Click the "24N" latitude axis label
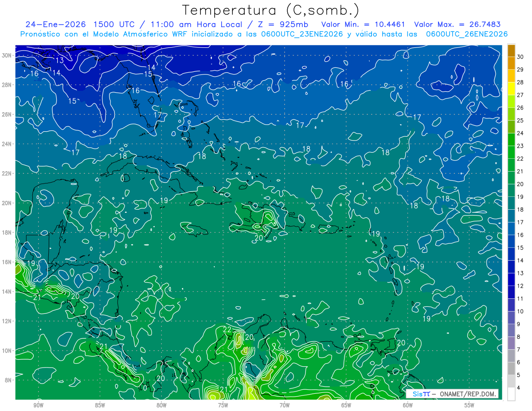 pos(7,144)
